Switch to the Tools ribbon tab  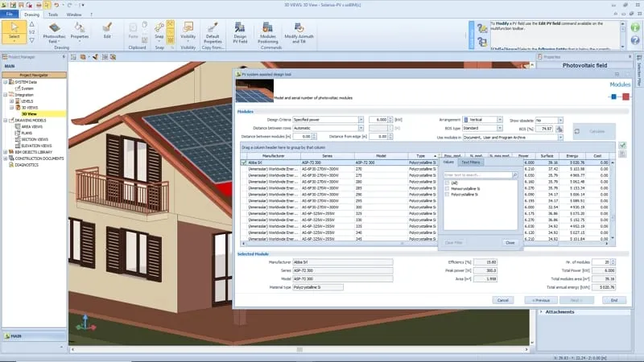point(53,14)
